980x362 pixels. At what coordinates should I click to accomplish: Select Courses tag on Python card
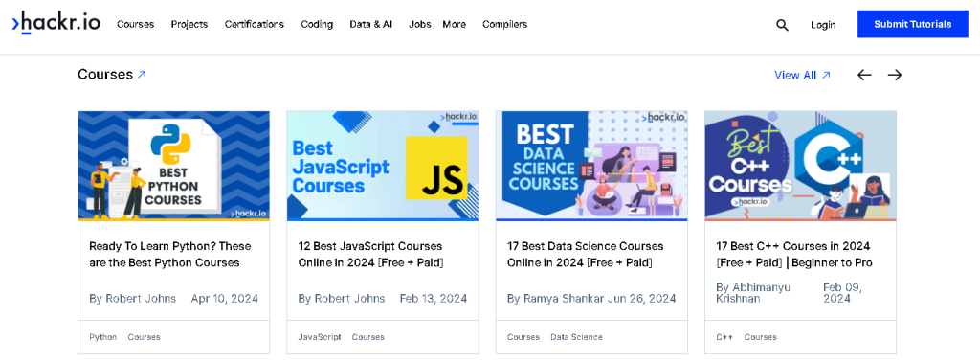tap(145, 337)
